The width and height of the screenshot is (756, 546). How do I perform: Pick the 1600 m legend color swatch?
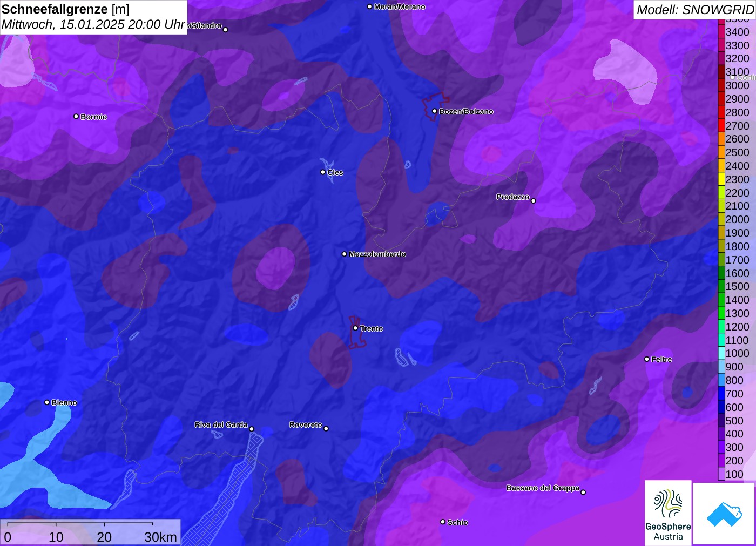pyautogui.click(x=721, y=273)
